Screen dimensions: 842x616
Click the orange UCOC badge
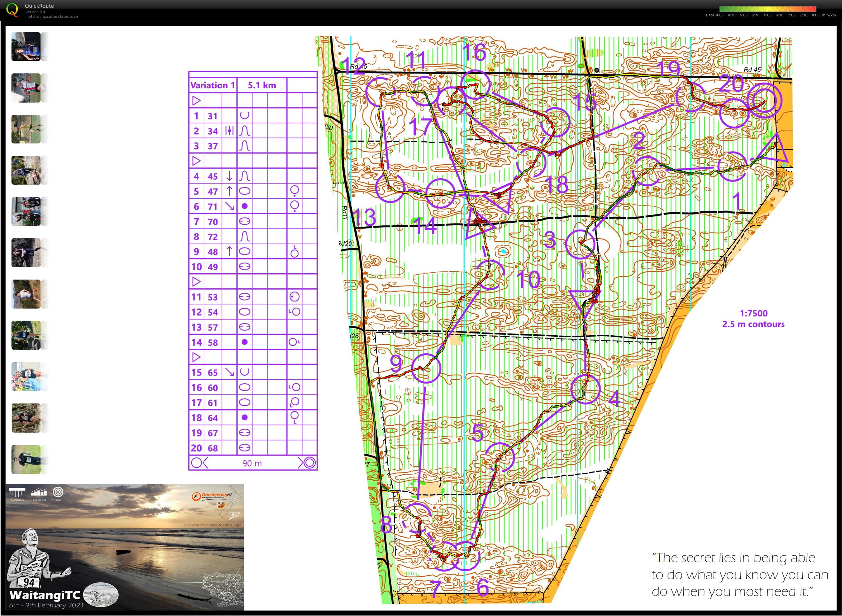tap(220, 504)
